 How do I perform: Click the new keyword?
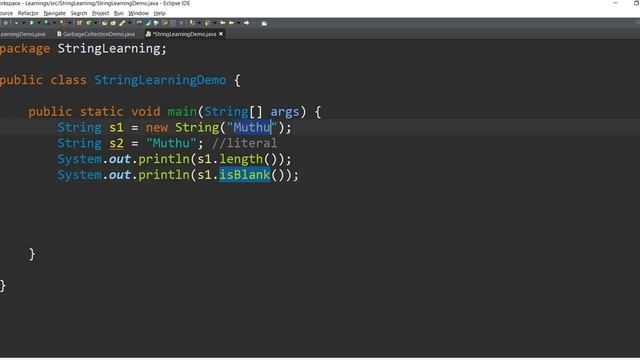tap(157, 128)
